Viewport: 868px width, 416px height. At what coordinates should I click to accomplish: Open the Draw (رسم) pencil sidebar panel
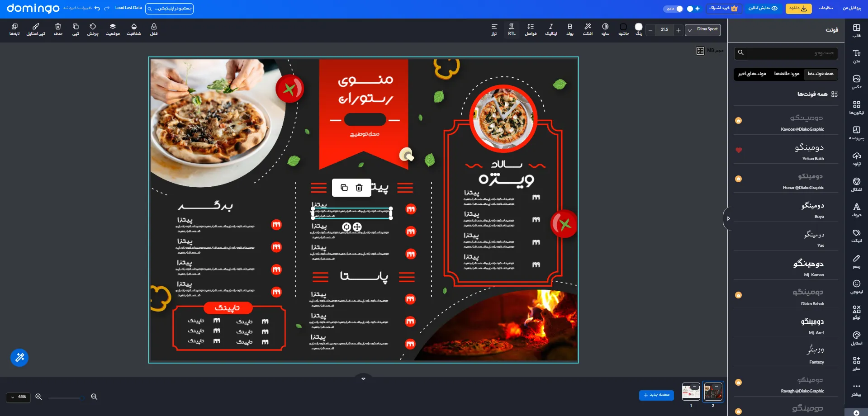(856, 261)
